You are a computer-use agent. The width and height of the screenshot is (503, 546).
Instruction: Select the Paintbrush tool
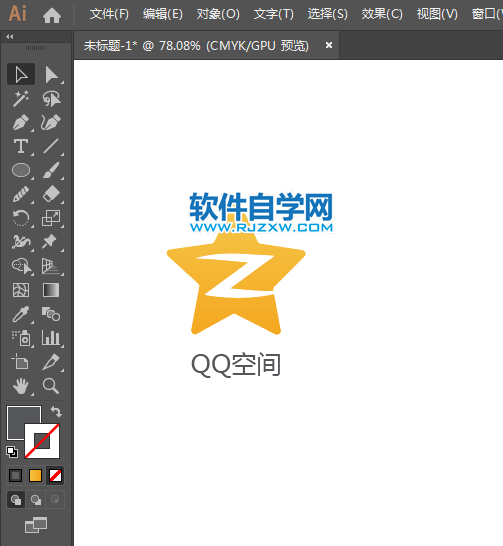tap(51, 170)
